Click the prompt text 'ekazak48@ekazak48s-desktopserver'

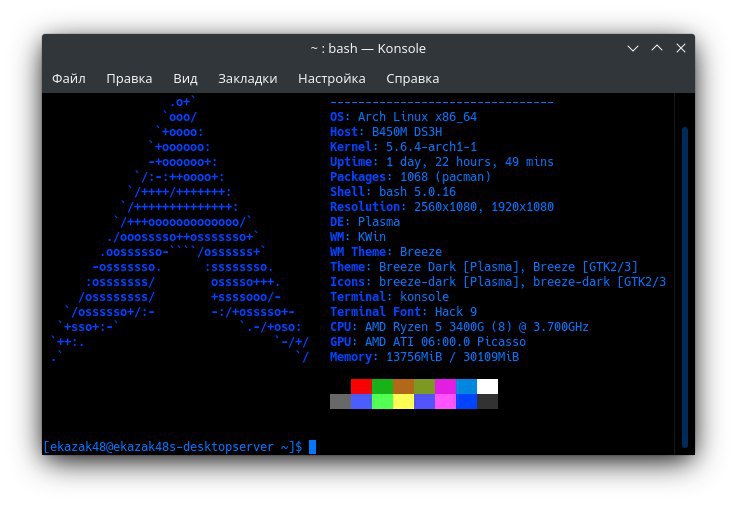point(162,447)
